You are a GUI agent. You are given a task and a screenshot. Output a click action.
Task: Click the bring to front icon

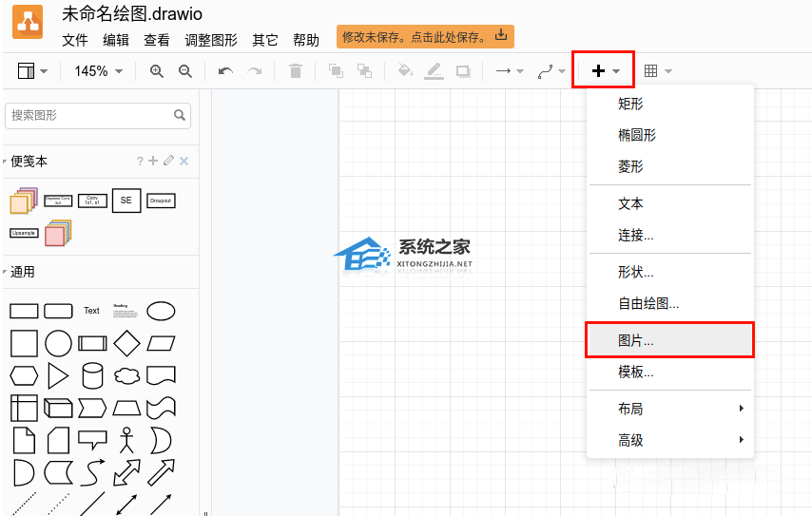336,71
